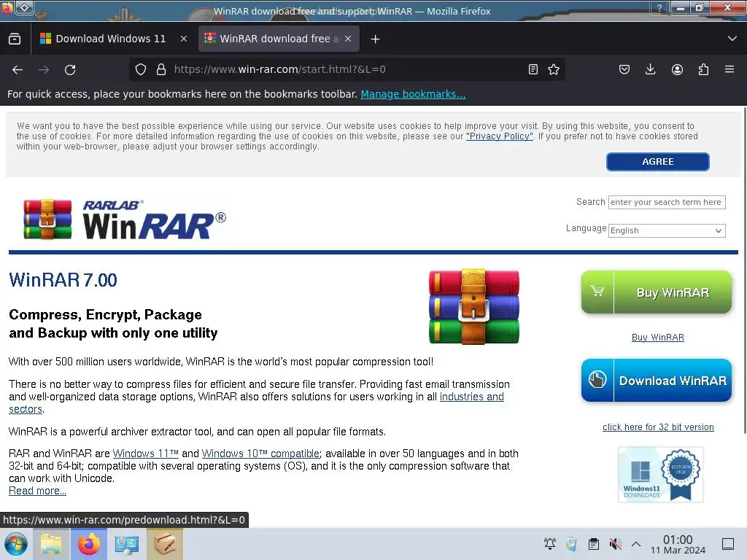Bookmark this page with the star icon
This screenshot has height=560, width=747.
(554, 69)
